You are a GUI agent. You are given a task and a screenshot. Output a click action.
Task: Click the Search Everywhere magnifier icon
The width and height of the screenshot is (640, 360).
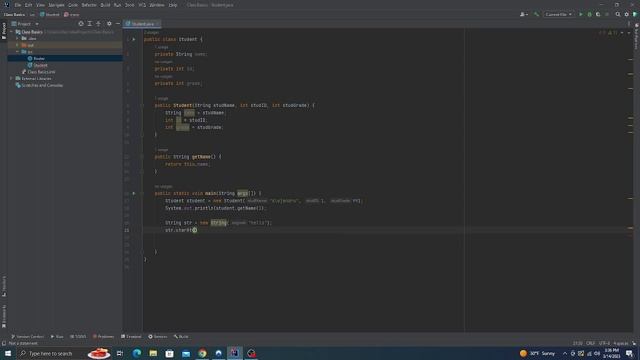coord(618,14)
